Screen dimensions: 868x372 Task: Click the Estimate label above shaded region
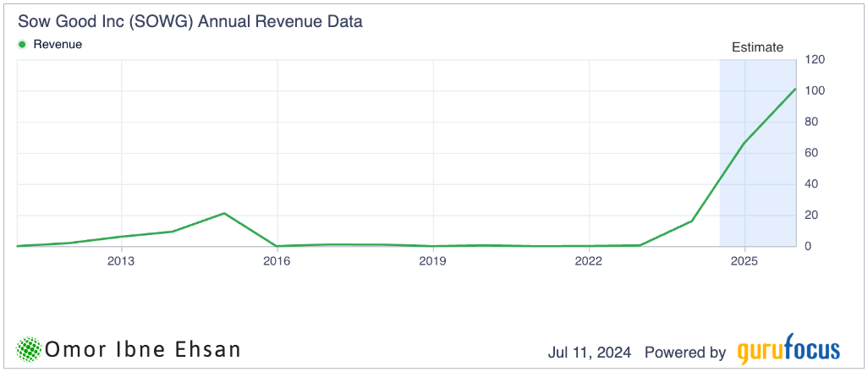(x=757, y=47)
